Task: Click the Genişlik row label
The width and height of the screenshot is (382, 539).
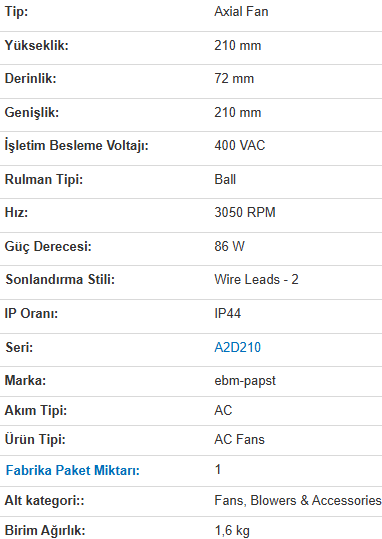Action: click(x=32, y=112)
